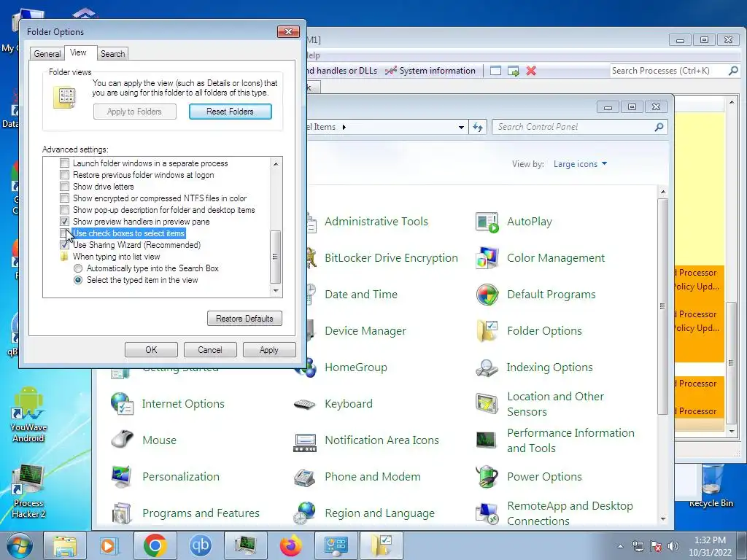This screenshot has width=747, height=560.
Task: Uncheck Use Sharing Wizard (Recommended)
Action: click(64, 245)
